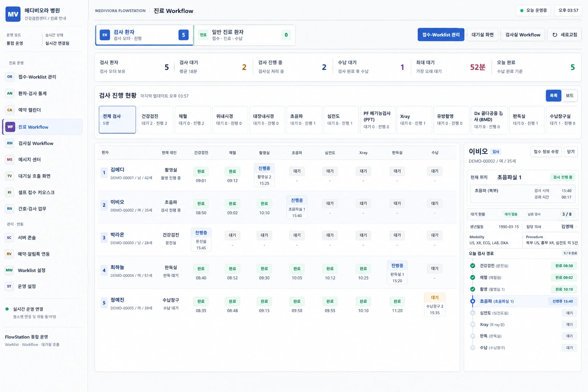The height and width of the screenshot is (392, 588).
Task: Click the MV hospital logo icon
Action: click(13, 14)
